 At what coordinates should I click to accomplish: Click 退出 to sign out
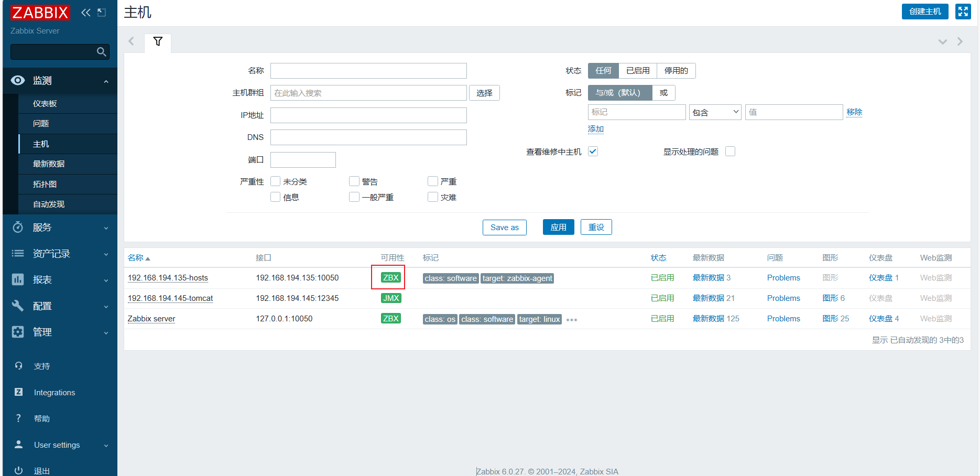(42, 471)
